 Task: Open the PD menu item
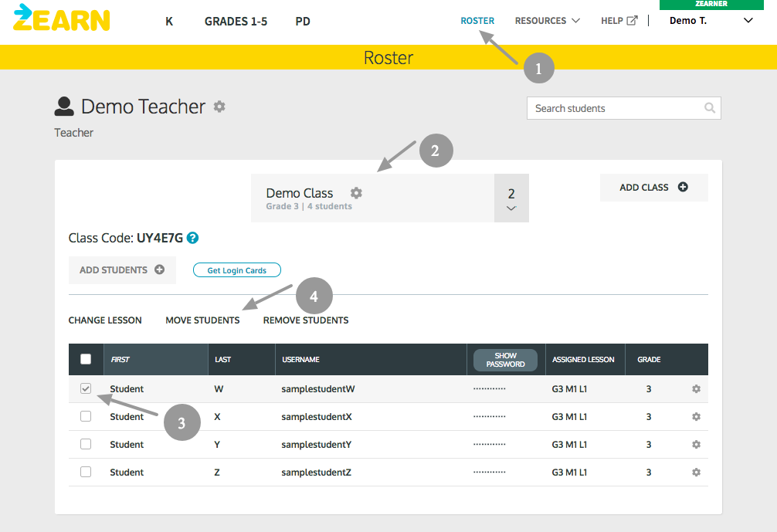303,22
